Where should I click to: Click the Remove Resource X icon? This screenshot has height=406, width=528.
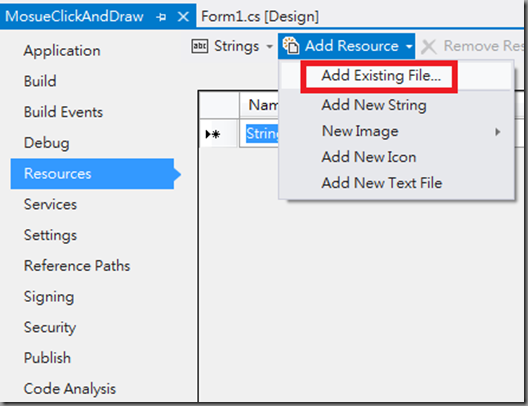tap(429, 46)
